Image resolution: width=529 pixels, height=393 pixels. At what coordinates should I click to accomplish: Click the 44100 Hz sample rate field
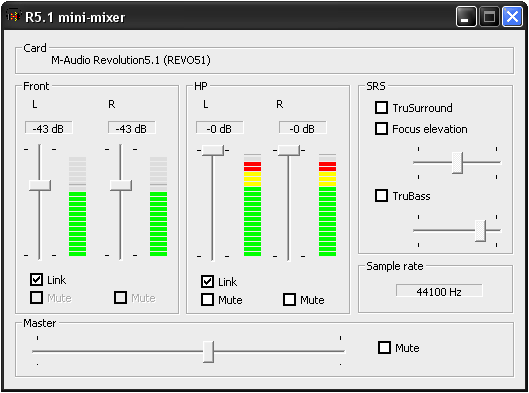439,291
